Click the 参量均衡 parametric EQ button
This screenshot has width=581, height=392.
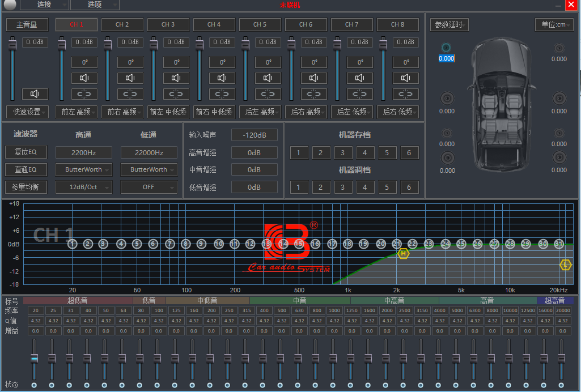(26, 188)
